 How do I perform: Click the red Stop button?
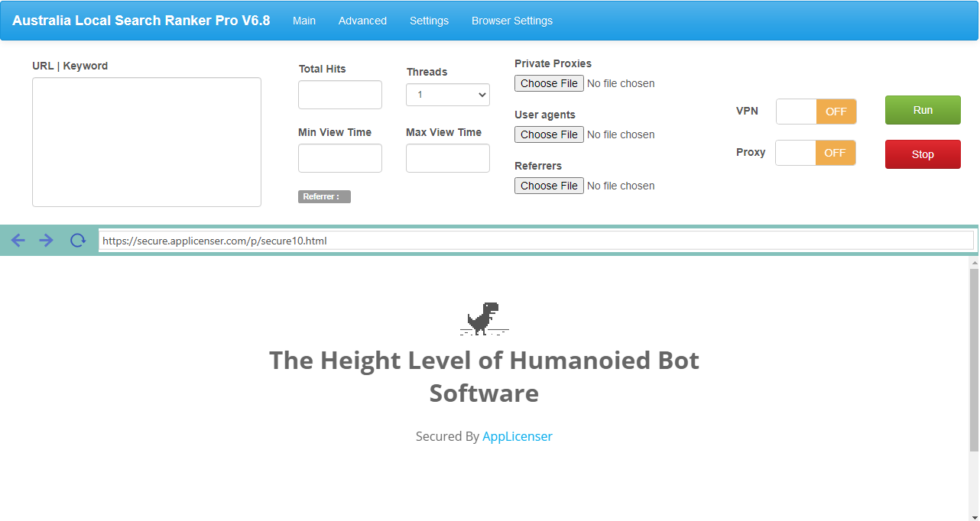click(x=923, y=154)
